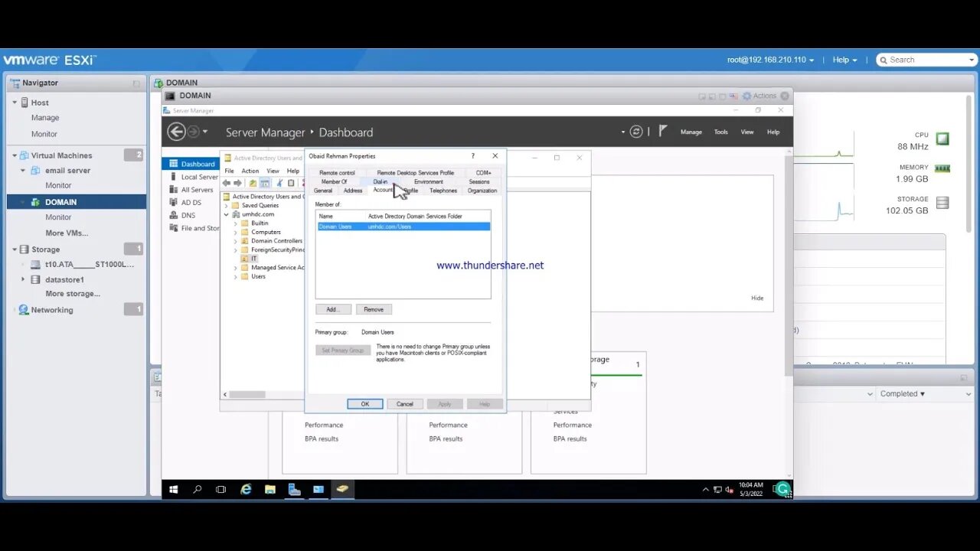This screenshot has width=980, height=551.
Task: Open Server Manager Tools menu
Action: 721,132
